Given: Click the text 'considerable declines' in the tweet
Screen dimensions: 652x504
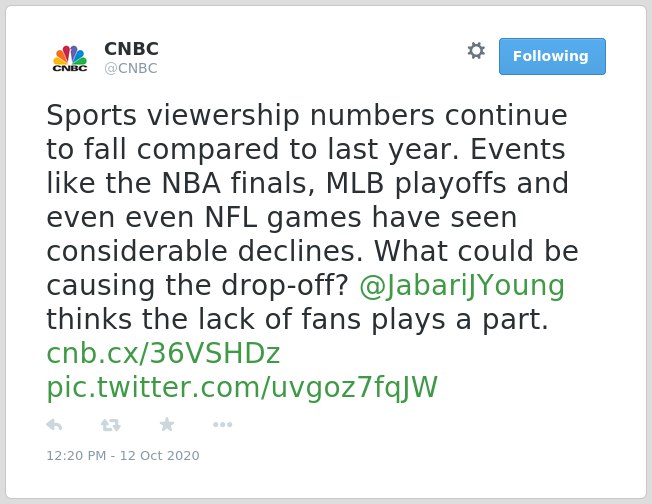Looking at the screenshot, I should pos(205,251).
